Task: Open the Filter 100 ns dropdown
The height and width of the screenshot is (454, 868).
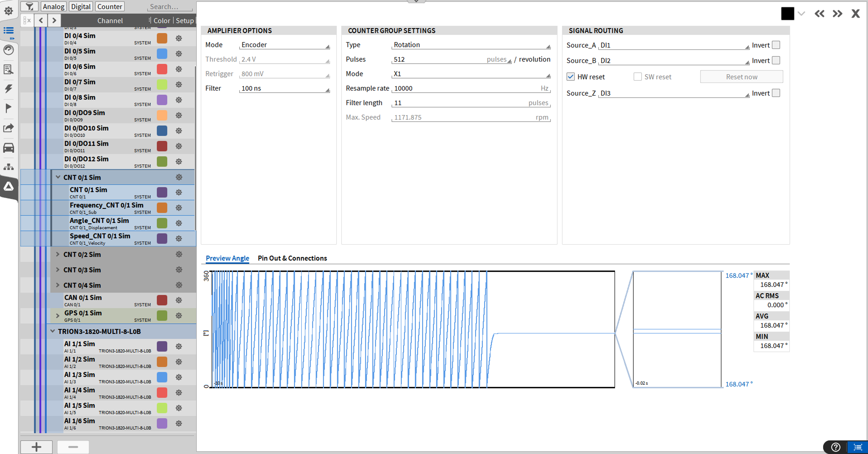Action: 284,88
